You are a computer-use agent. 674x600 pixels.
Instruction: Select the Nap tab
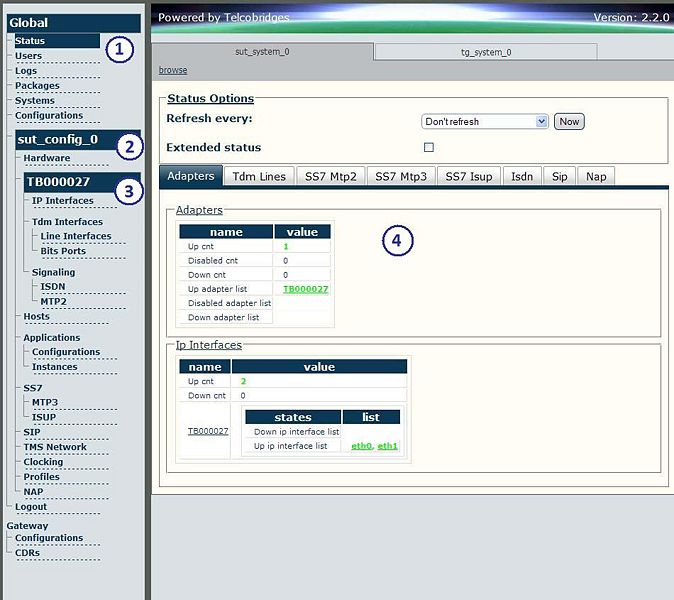[x=596, y=177]
